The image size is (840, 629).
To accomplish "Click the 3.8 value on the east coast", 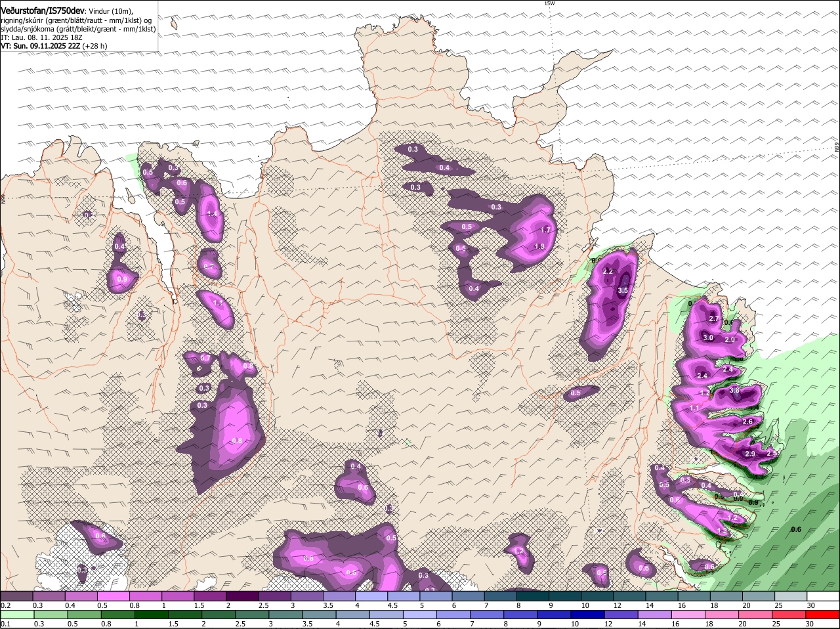I will pyautogui.click(x=734, y=390).
